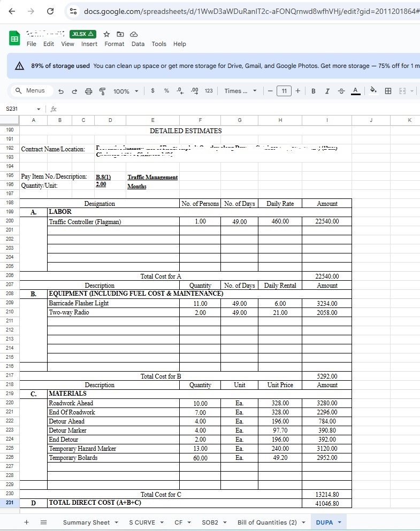This screenshot has width=420, height=531.
Task: Open Bill of Quantities (2) tab arrow
Action: coord(303,522)
